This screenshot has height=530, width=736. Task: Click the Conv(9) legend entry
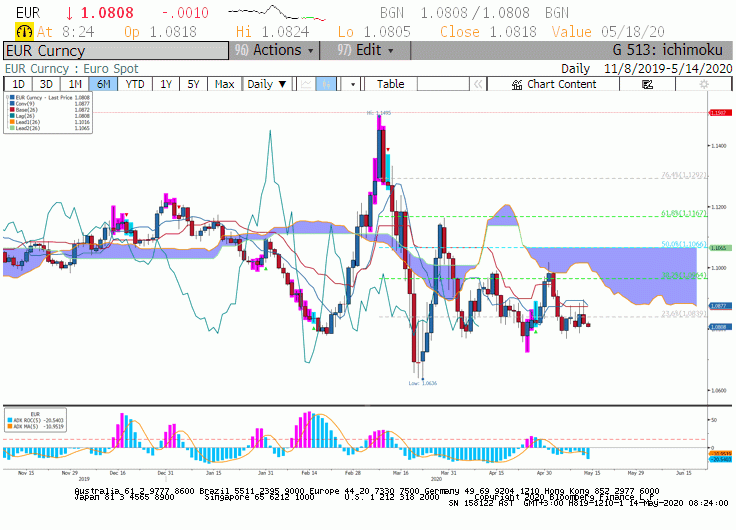[25, 104]
